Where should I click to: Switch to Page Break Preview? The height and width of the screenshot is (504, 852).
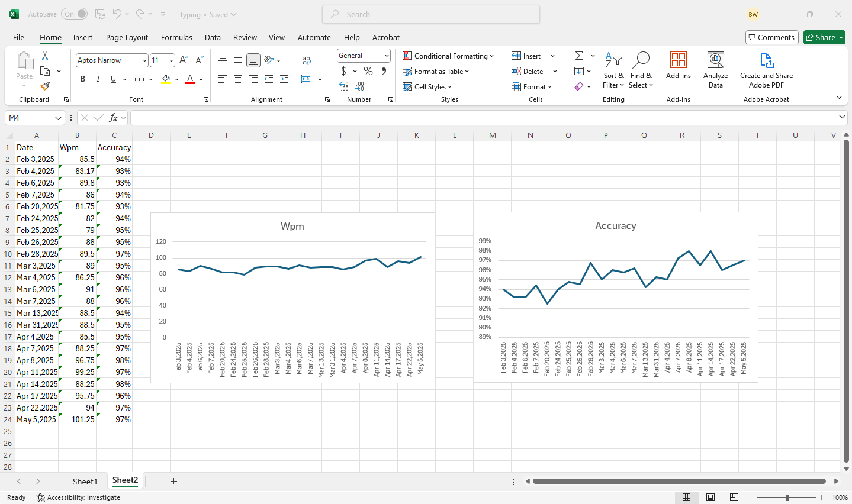tap(734, 497)
